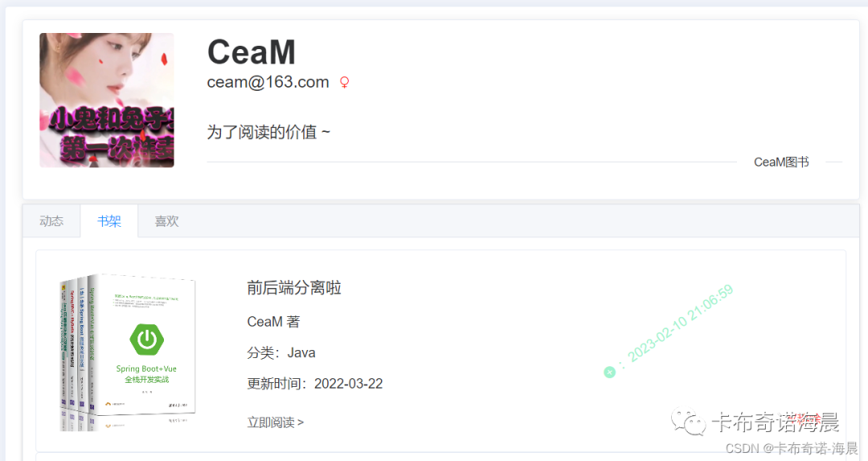
Task: Click the WeChat bubbles watermark icon
Action: pos(689,422)
